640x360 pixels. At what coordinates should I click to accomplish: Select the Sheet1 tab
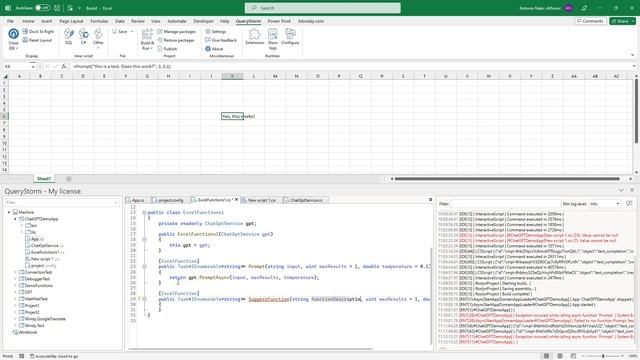pos(44,179)
